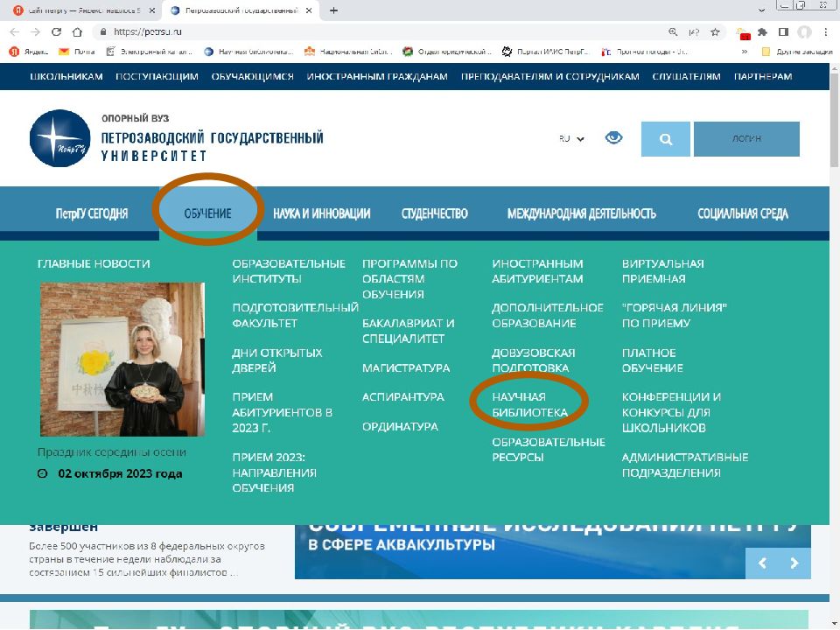Image resolution: width=840 pixels, height=630 pixels.
Task: Click the browser reload page icon
Action: click(57, 31)
